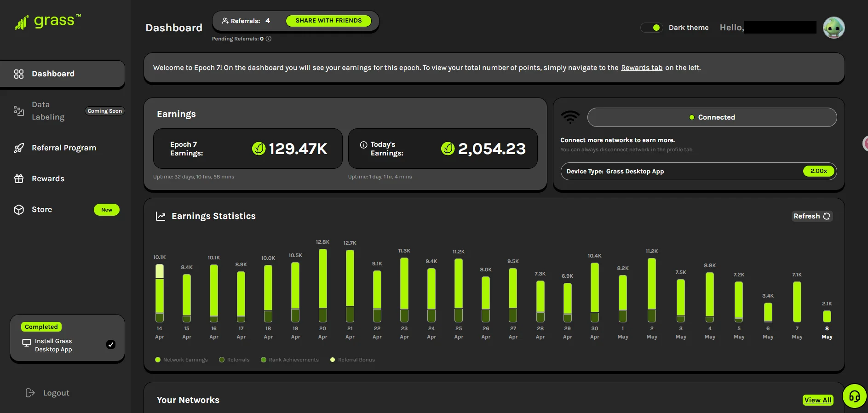Click the New badge next to Store

[x=107, y=210]
